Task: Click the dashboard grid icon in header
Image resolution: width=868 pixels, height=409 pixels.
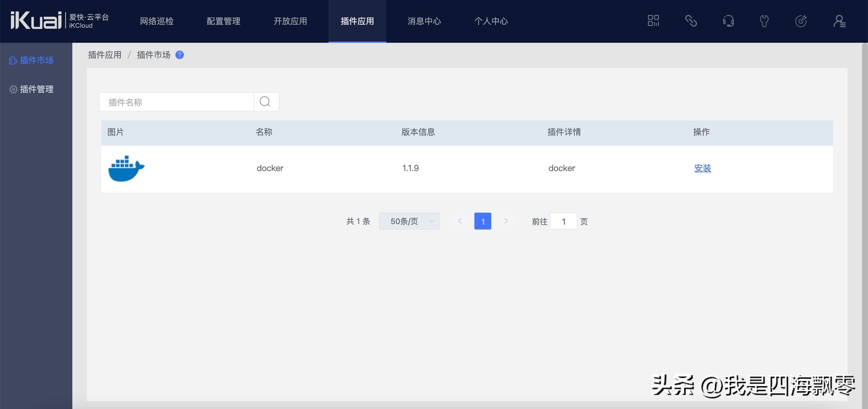Action: (x=653, y=21)
